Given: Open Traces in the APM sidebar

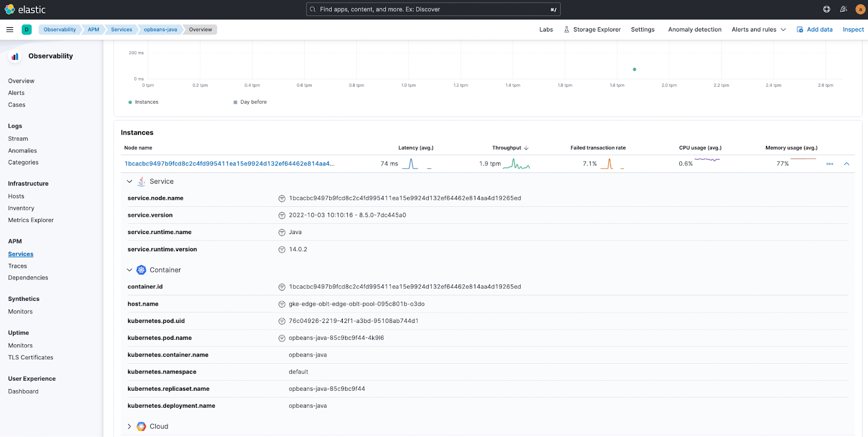Looking at the screenshot, I should pos(17,266).
